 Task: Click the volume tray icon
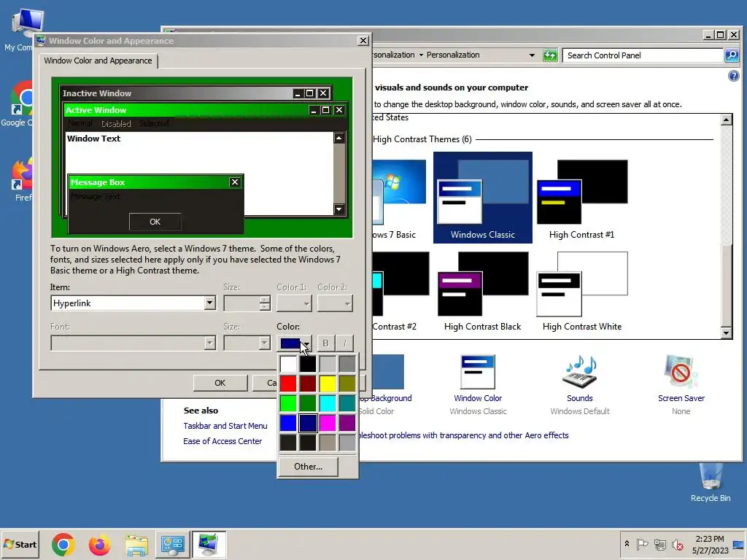(x=678, y=544)
